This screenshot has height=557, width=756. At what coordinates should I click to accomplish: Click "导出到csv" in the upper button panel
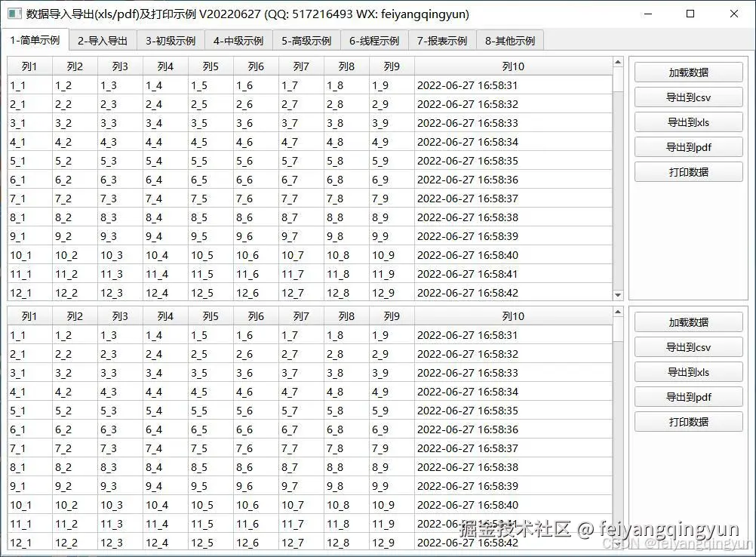pos(687,97)
